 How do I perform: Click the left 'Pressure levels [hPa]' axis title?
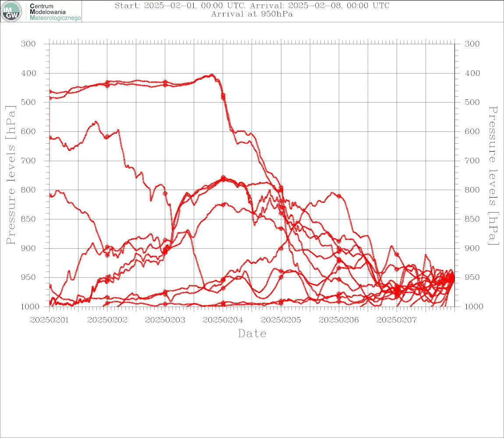click(11, 175)
